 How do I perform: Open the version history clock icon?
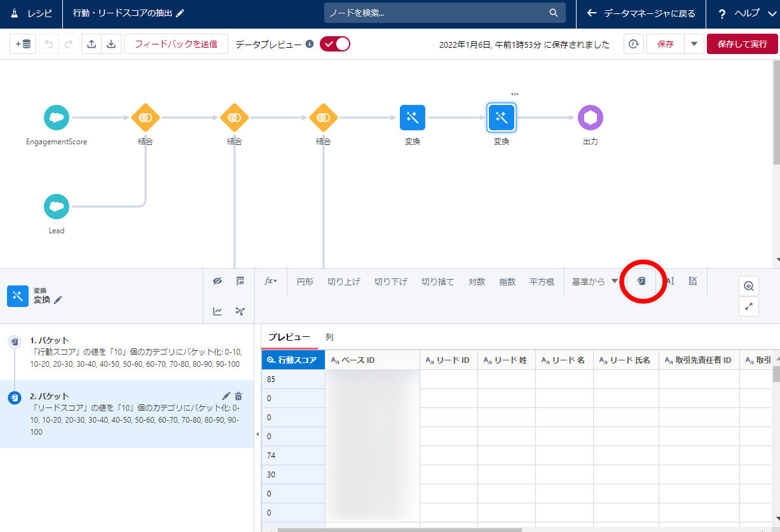[633, 44]
